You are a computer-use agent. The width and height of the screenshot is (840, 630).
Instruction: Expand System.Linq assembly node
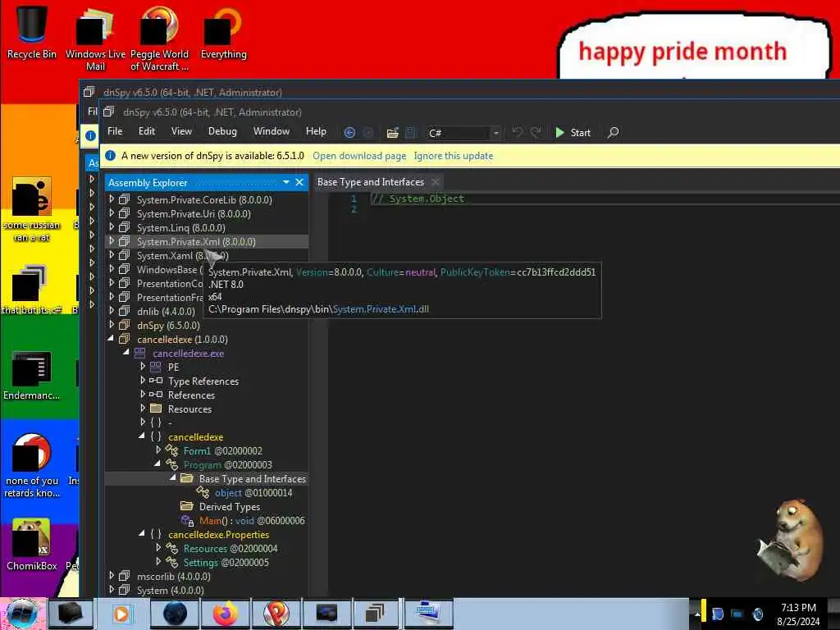pyautogui.click(x=112, y=227)
